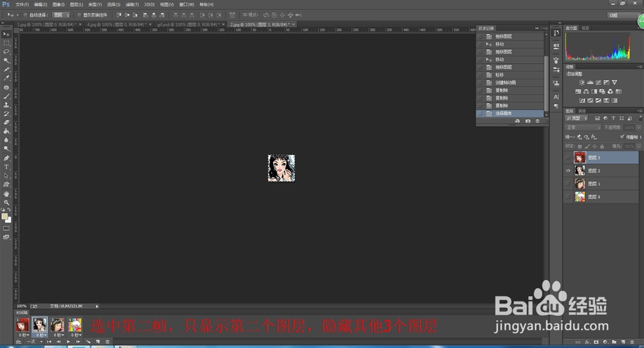
Task: Delete selected frames trash icon in timeline
Action: [x=108, y=342]
